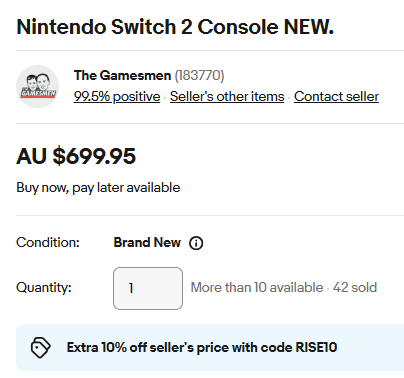
Task: Click the 99.5% positive feedback link
Action: pyautogui.click(x=117, y=96)
